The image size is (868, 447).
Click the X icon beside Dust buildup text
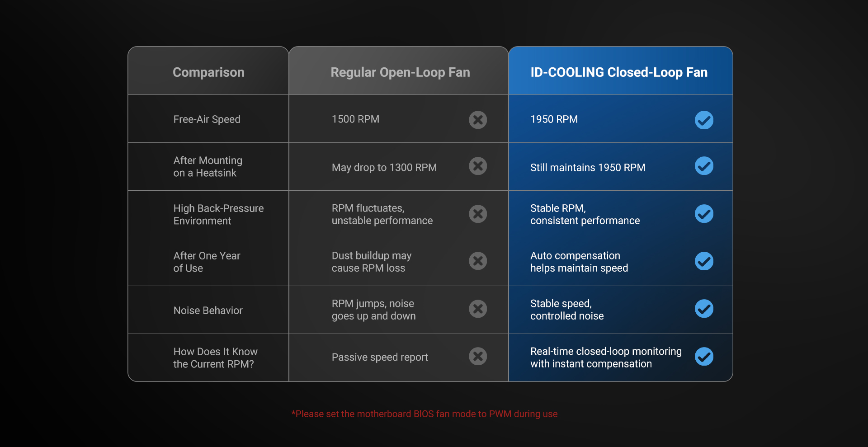click(478, 261)
